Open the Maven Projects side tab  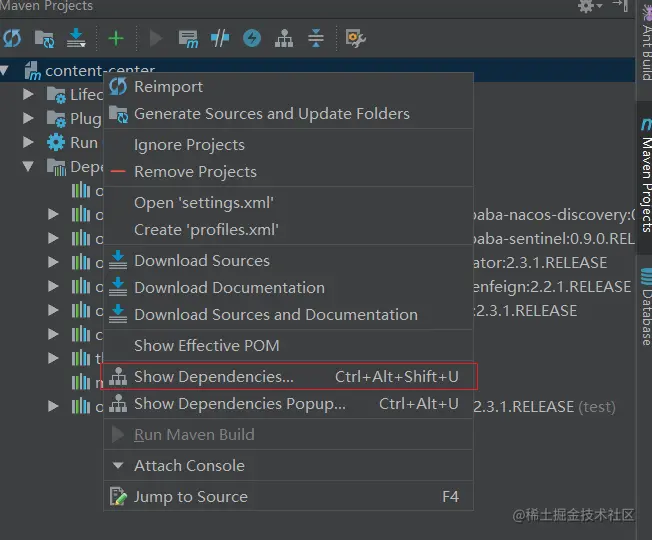(x=646, y=177)
